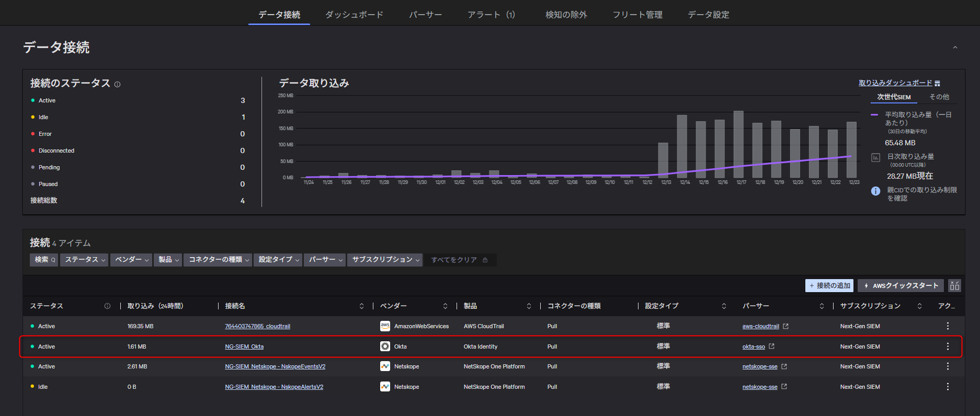Open the ステータス filter dropdown
The image size is (980, 416).
pyautogui.click(x=84, y=260)
